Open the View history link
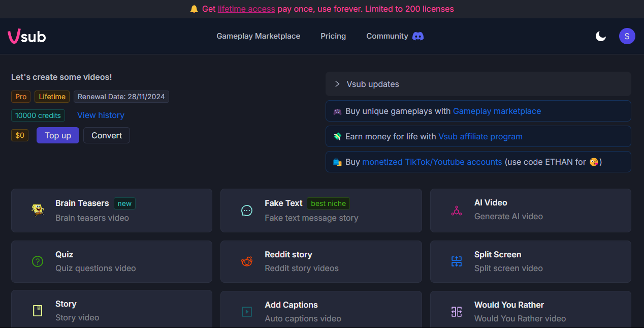This screenshot has height=328, width=644. 101,115
